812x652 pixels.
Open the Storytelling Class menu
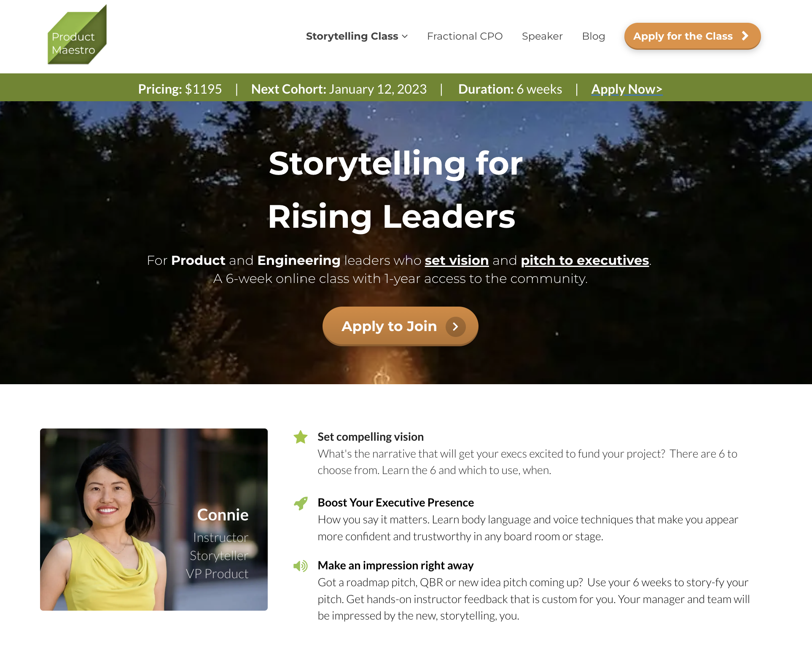tap(357, 36)
